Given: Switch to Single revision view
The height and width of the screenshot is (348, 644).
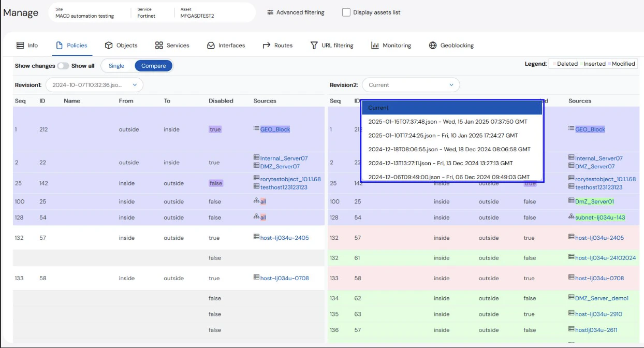Looking at the screenshot, I should 116,66.
